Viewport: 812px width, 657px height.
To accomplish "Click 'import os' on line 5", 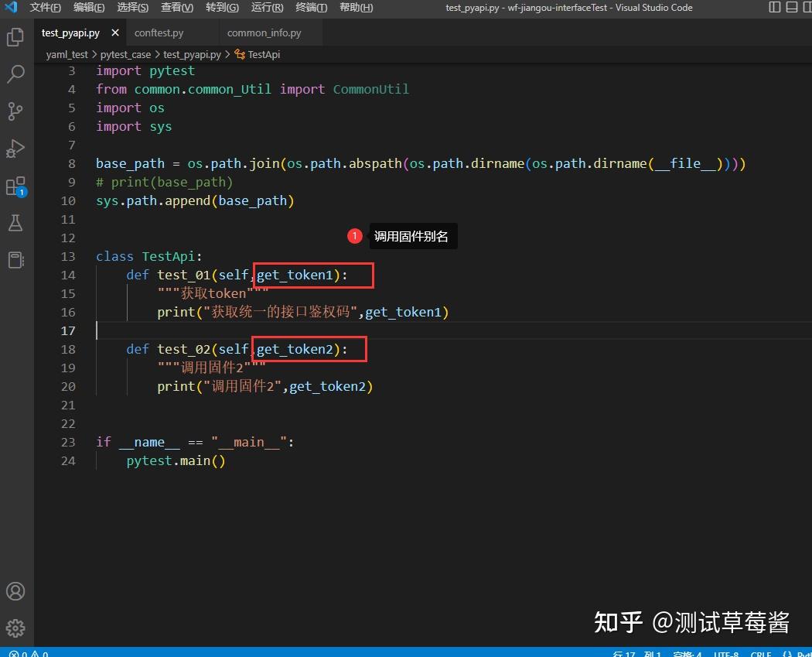I will (130, 108).
